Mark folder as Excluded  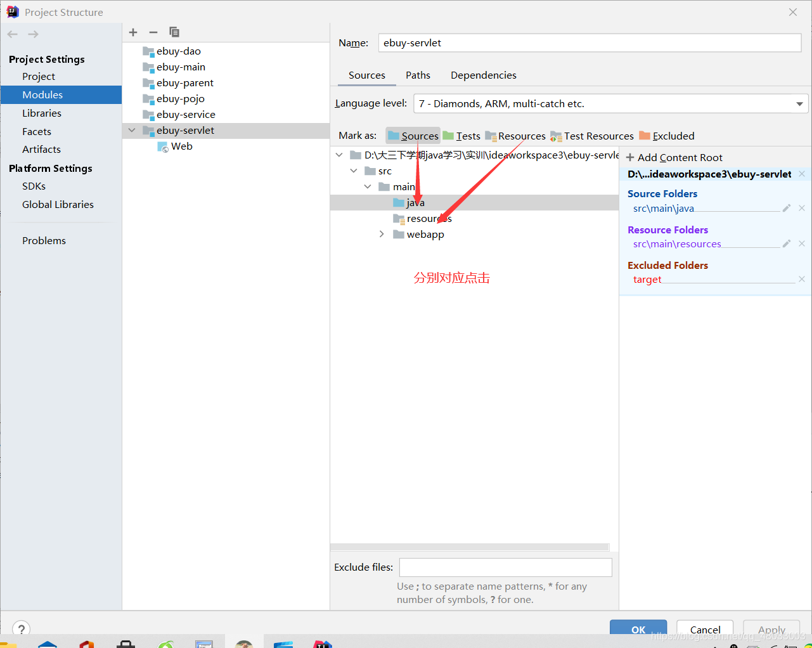667,136
